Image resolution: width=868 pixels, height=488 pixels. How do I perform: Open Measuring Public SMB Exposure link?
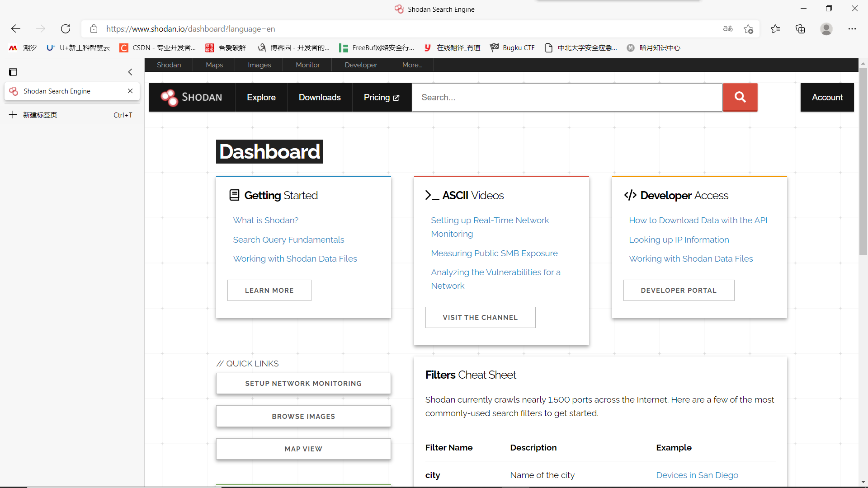tap(494, 253)
